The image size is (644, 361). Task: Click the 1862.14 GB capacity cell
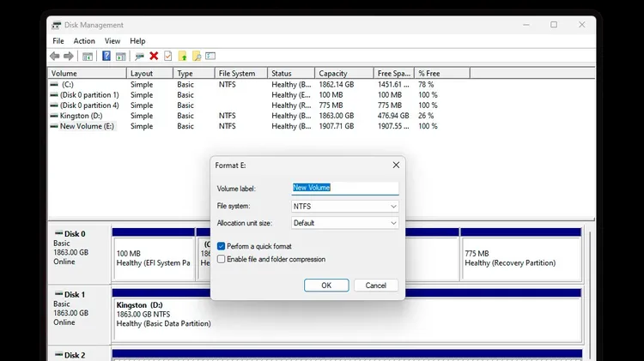click(337, 85)
